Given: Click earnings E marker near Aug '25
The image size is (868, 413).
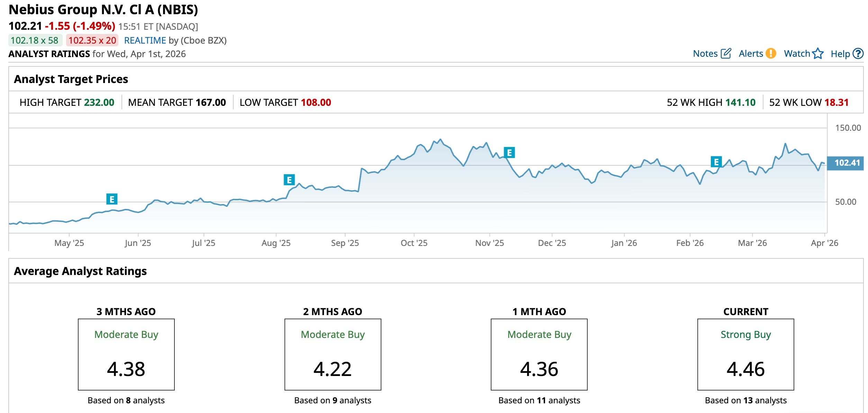Looking at the screenshot, I should (289, 180).
